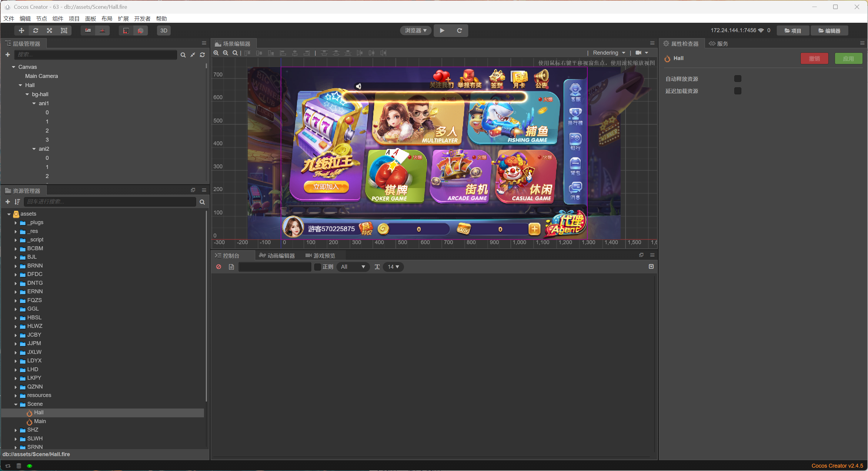Enable auto release assets checkbox
This screenshot has width=868, height=471.
[738, 79]
